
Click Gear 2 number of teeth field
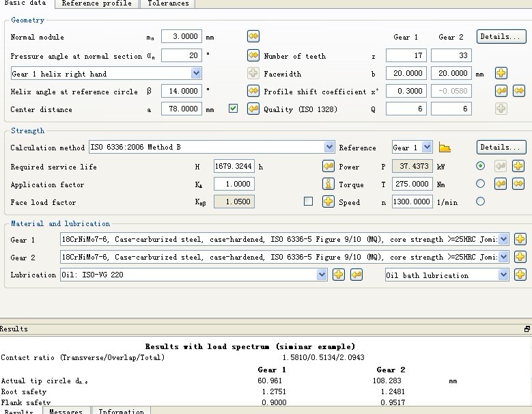click(451, 55)
